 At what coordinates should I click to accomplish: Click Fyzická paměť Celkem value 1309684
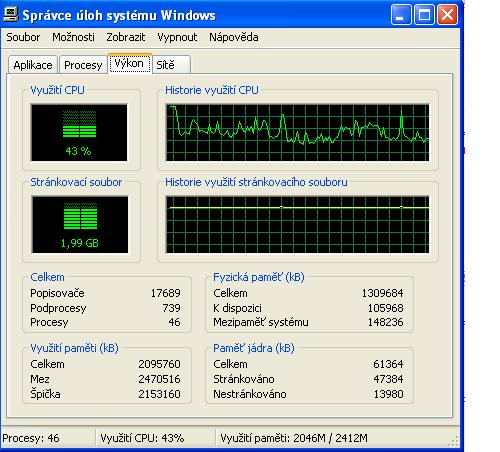383,293
